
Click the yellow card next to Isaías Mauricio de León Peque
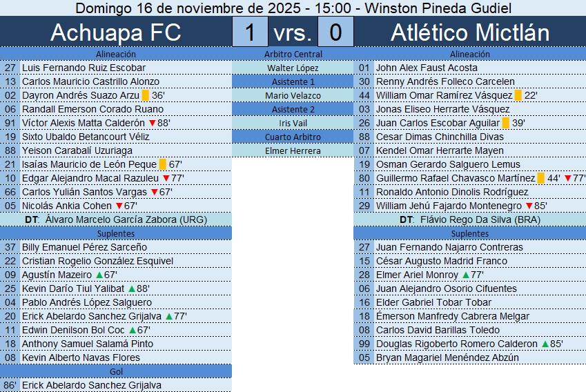[162, 164]
